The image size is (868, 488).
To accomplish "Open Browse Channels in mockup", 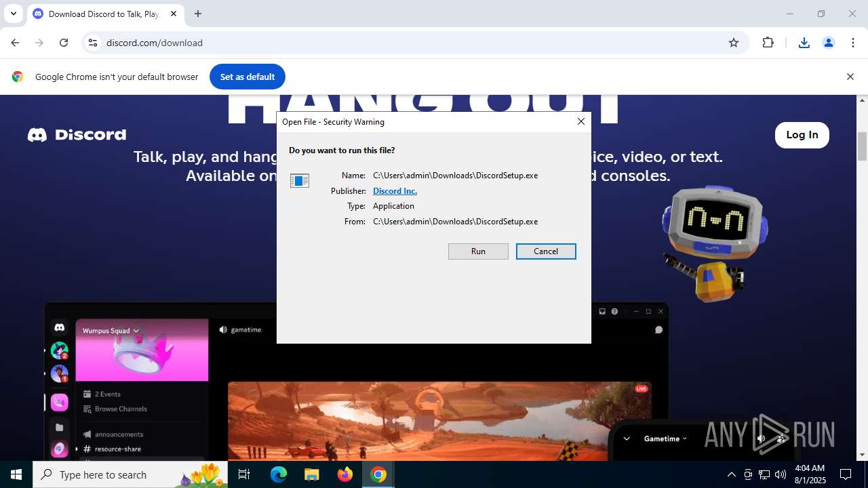I will [x=115, y=409].
